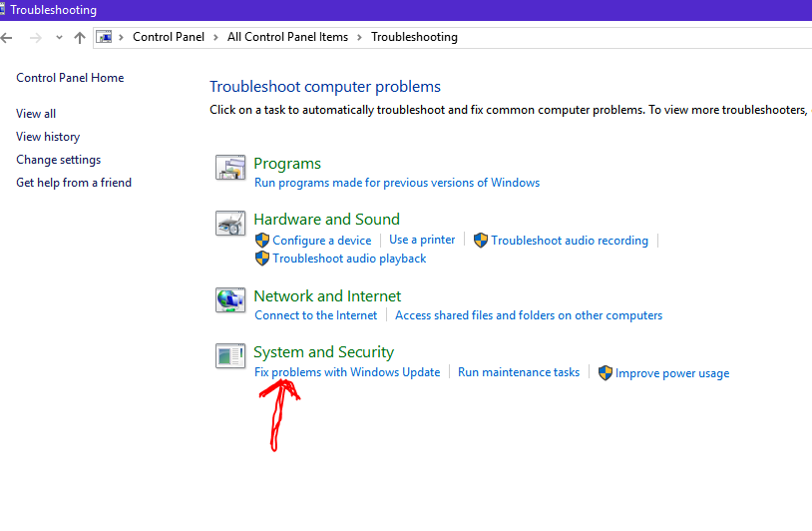
Task: Run programs made for previous versions of Windows
Action: [x=397, y=183]
